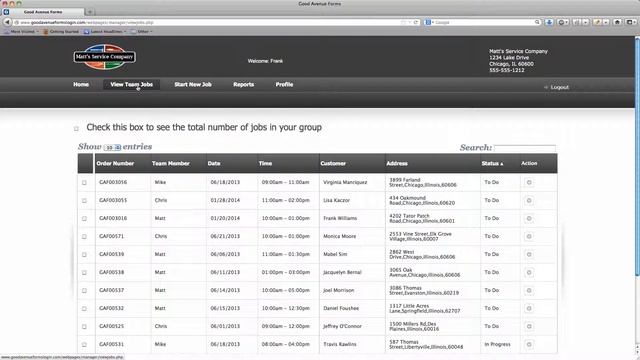Click action gear icon for order GAF00525
640x360 pixels.
click(529, 326)
